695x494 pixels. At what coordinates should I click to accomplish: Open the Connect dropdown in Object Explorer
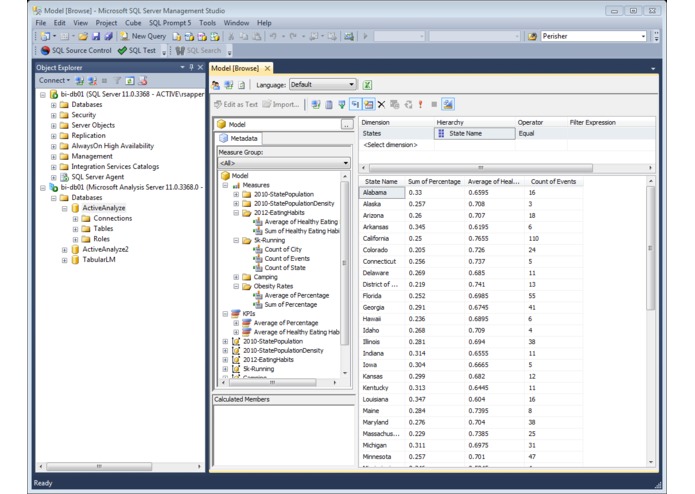coord(54,81)
